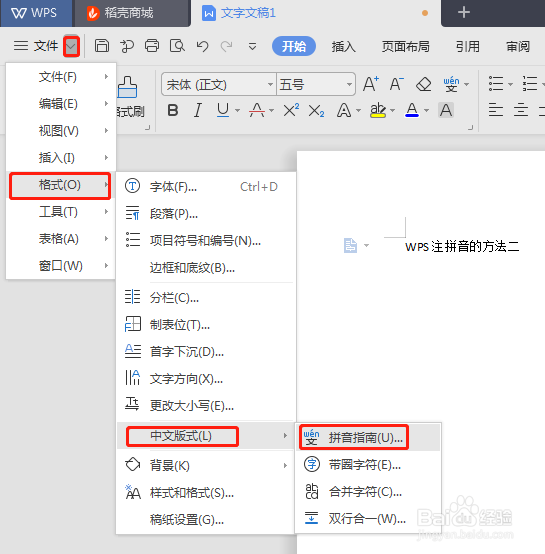The height and width of the screenshot is (554, 545).
Task: Decrease font size with A- icon
Action: 396,84
